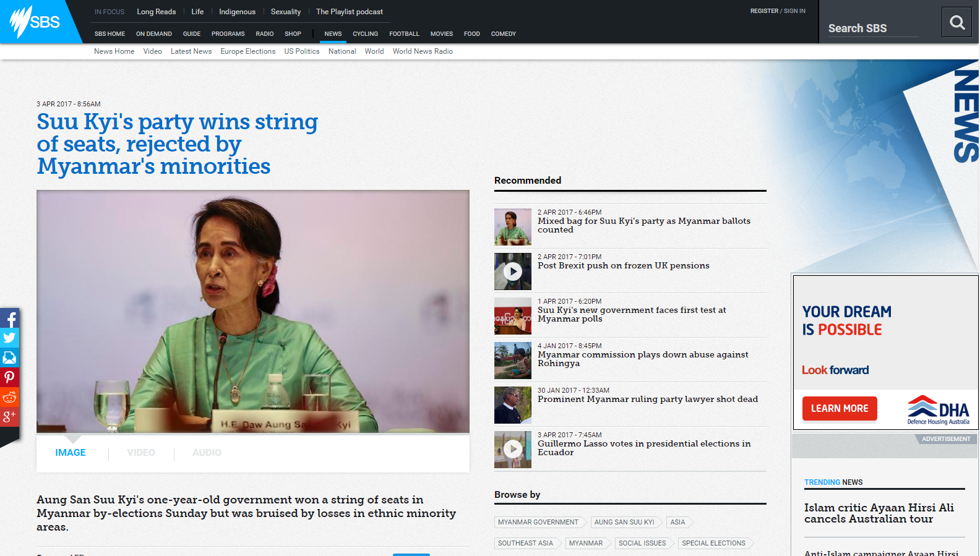The width and height of the screenshot is (980, 556).
Task: Open the FOOD section
Action: click(x=472, y=34)
